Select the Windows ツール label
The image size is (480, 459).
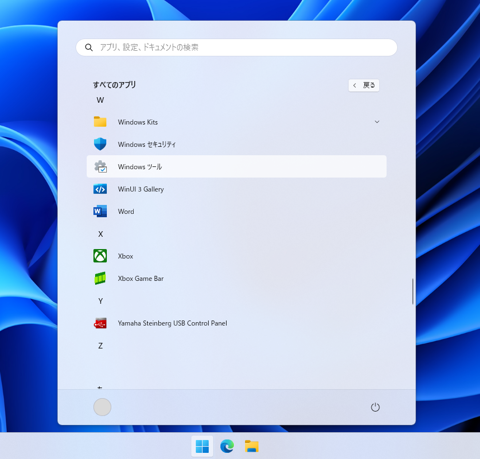click(140, 167)
